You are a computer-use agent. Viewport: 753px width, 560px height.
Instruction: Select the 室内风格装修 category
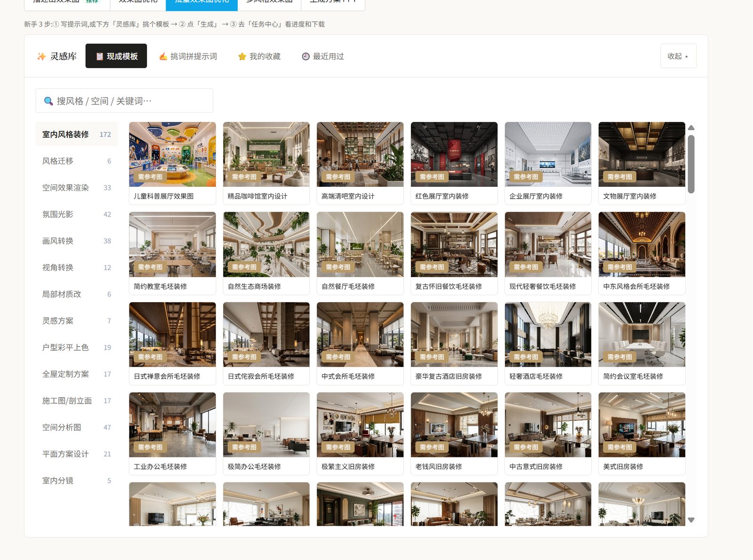[76, 134]
